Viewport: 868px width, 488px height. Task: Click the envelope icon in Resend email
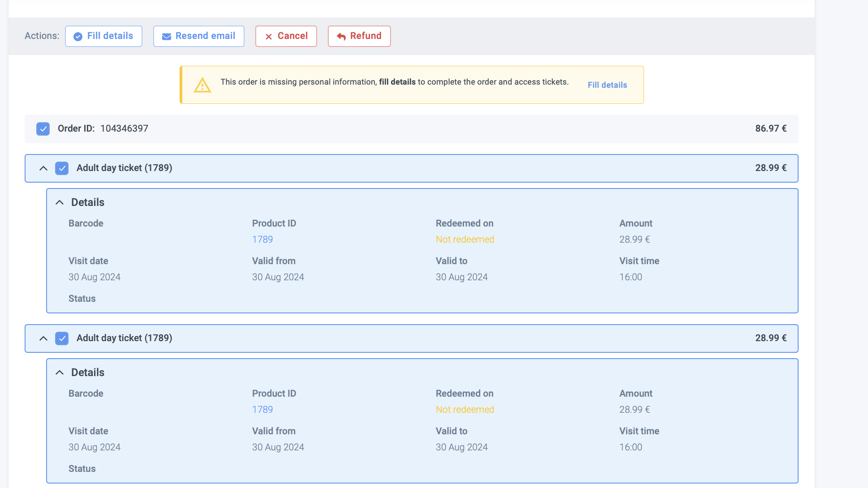pos(166,37)
